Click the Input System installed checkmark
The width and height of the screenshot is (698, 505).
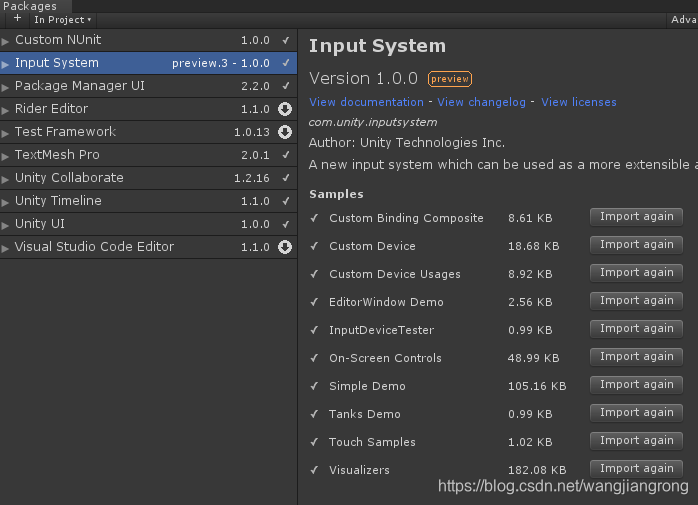(x=286, y=63)
